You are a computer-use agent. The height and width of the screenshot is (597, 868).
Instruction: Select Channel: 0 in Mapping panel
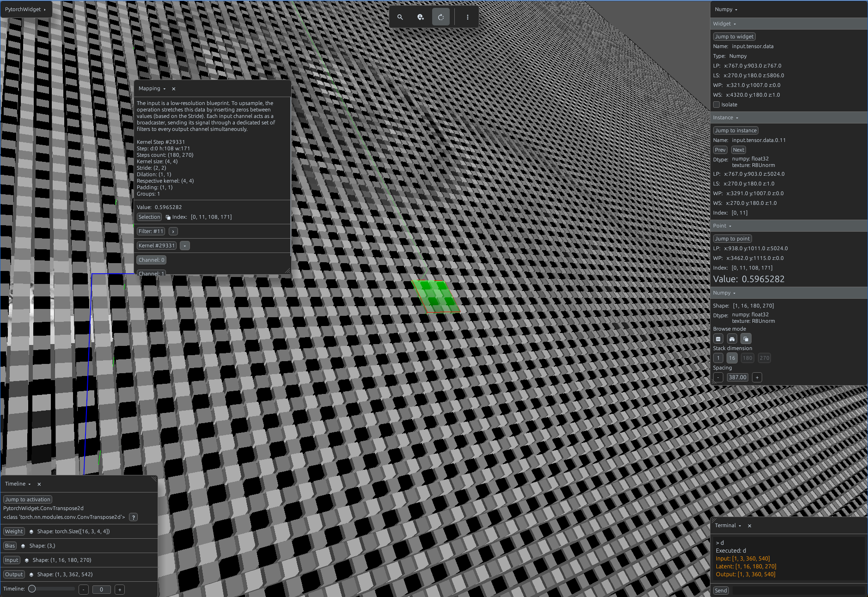pyautogui.click(x=152, y=260)
